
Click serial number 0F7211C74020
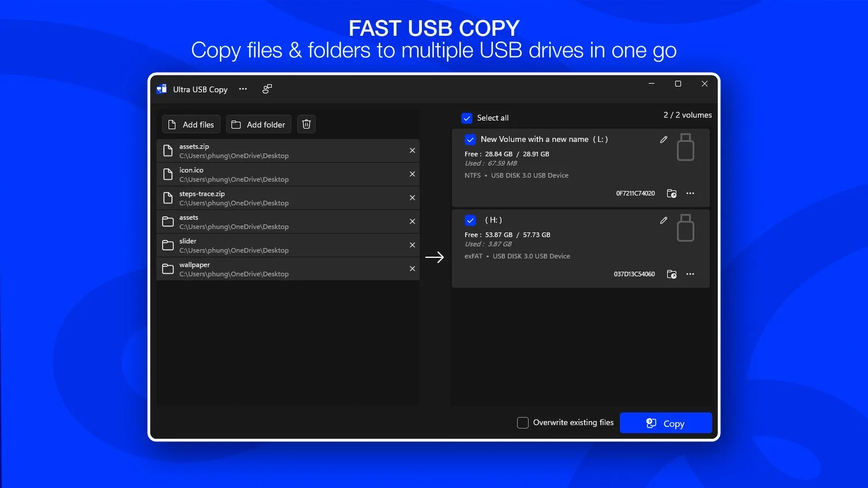click(x=635, y=194)
